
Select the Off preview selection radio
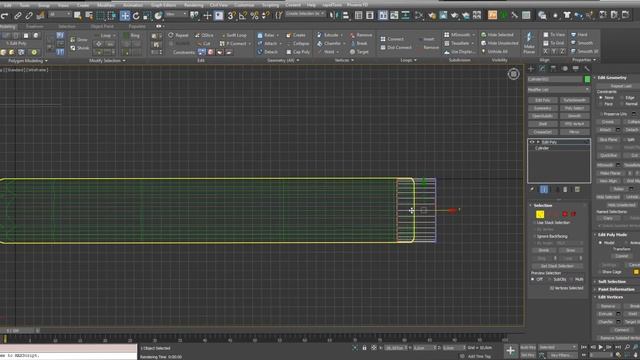tap(533, 279)
